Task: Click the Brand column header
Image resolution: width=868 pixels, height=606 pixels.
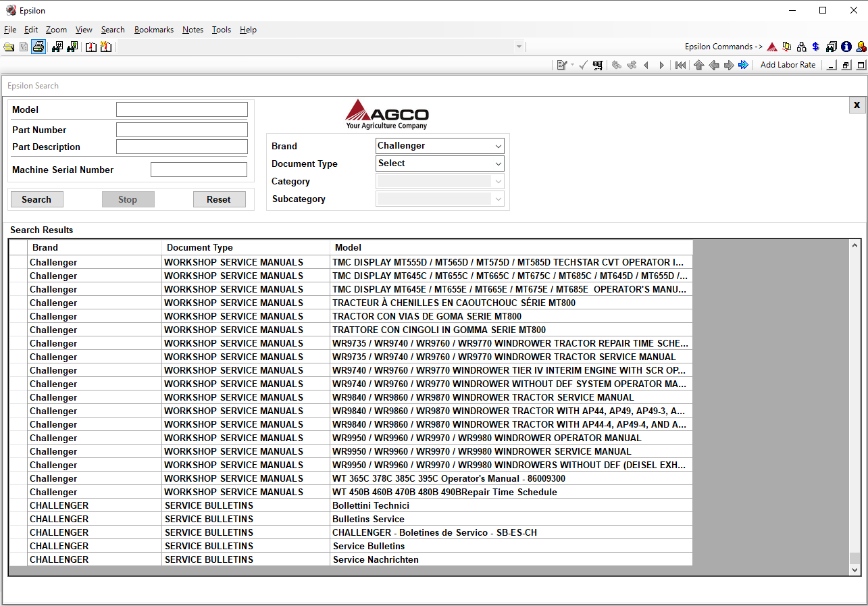Action: coord(95,247)
